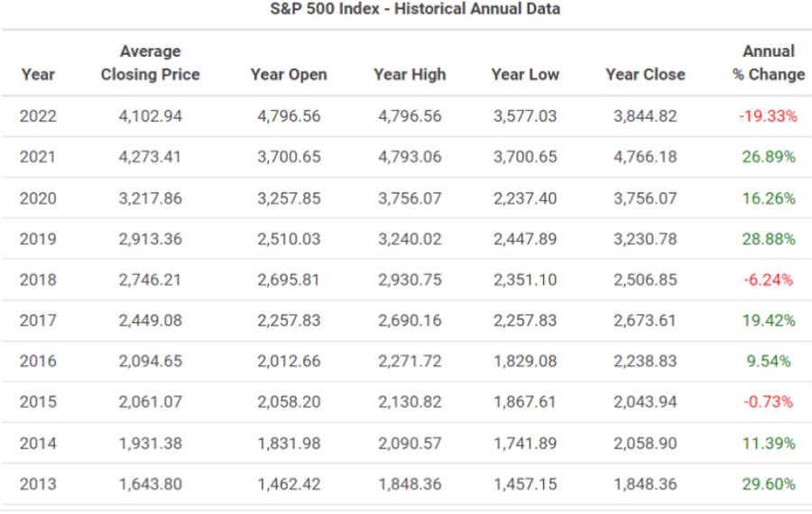Screen dimensions: 812x514
Task: Click the Year Open column header
Action: coord(289,75)
